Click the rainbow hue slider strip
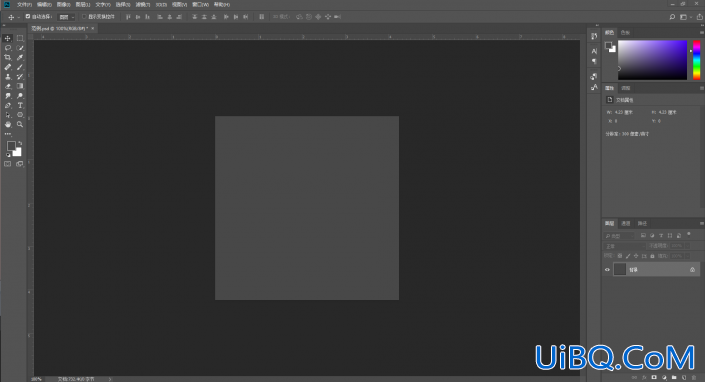Image resolution: width=705 pixels, height=382 pixels. click(x=696, y=60)
